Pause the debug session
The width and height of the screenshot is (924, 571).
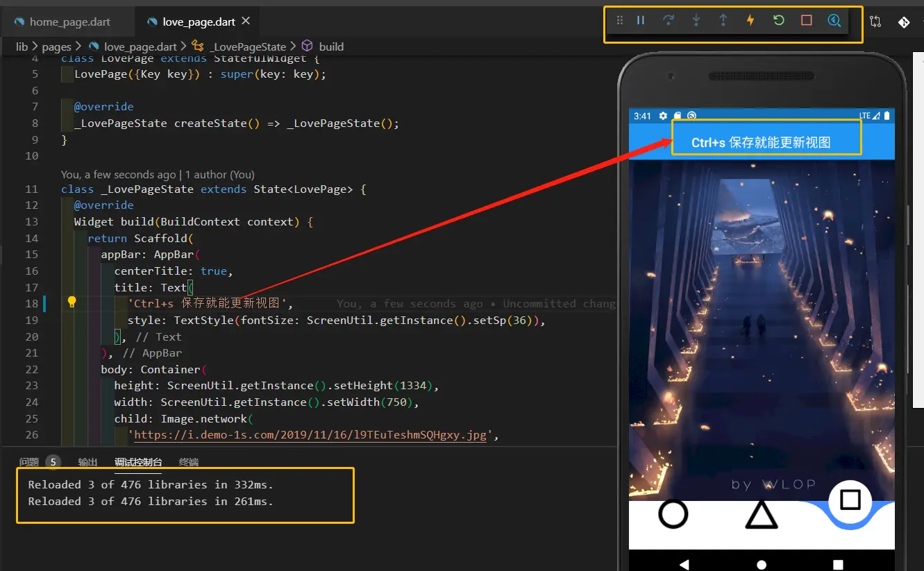click(x=641, y=21)
